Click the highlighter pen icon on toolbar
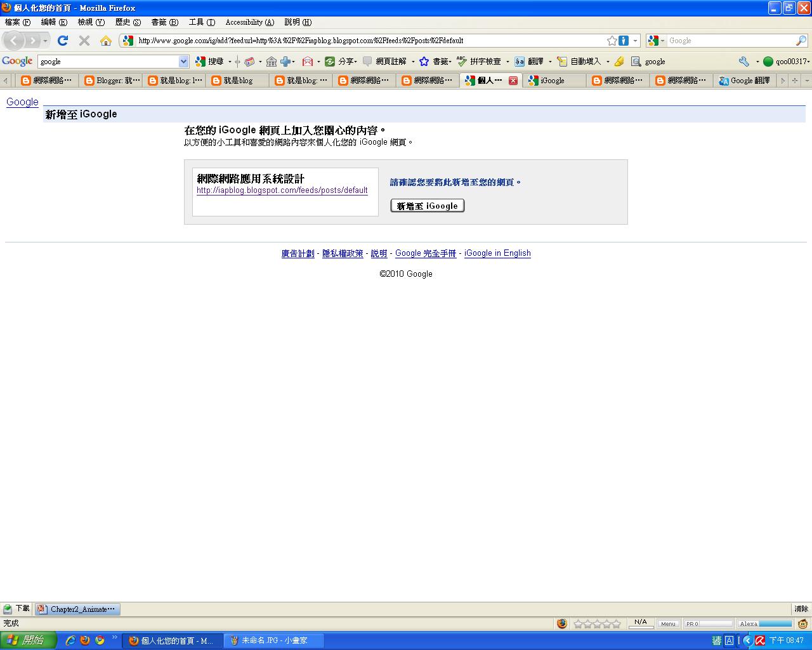812x650 pixels. [619, 62]
